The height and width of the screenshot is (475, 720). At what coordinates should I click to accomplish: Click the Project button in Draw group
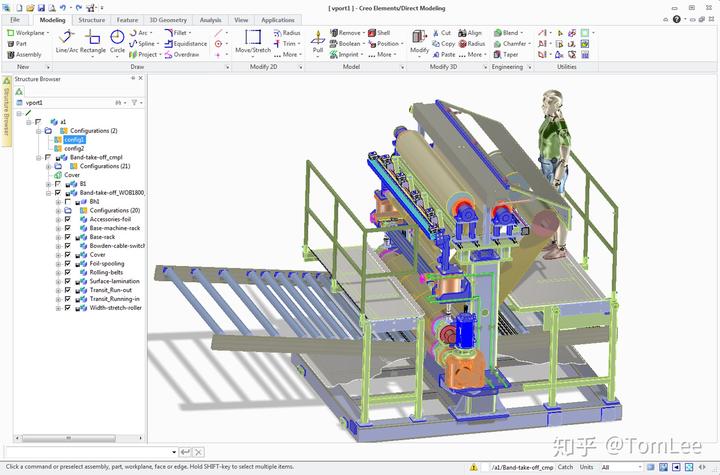144,55
